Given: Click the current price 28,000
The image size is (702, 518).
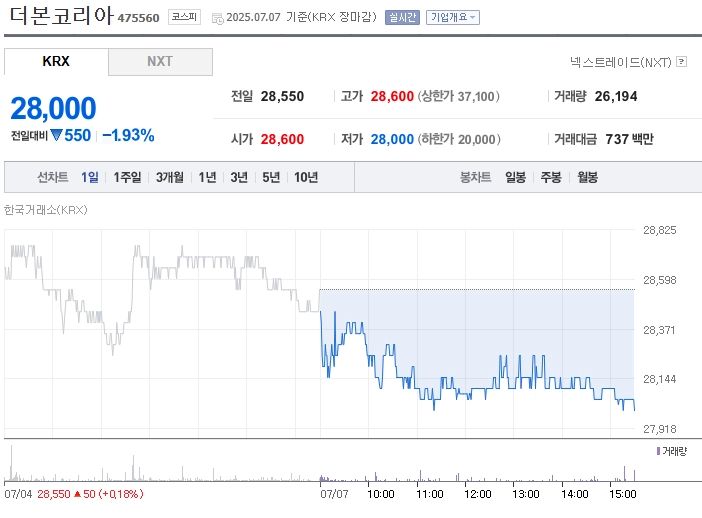Looking at the screenshot, I should [x=53, y=108].
